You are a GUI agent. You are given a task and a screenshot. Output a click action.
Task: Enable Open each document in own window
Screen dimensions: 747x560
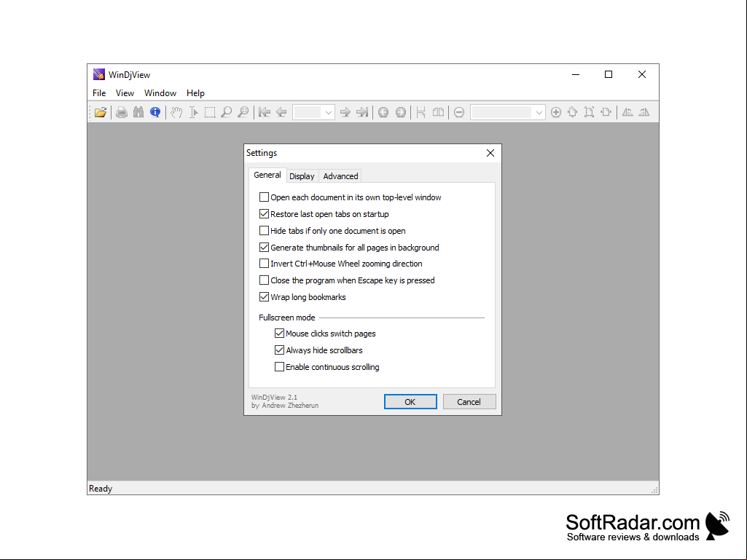pyautogui.click(x=264, y=197)
